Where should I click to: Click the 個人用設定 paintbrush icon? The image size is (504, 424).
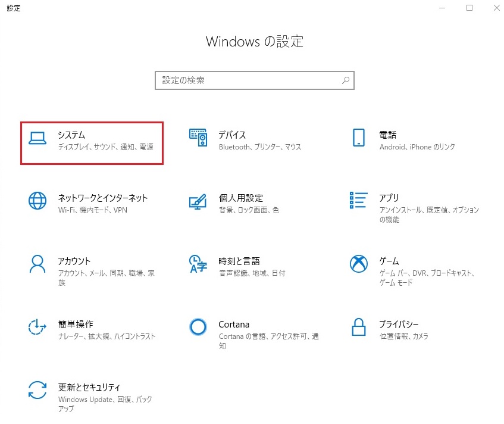pyautogui.click(x=198, y=201)
